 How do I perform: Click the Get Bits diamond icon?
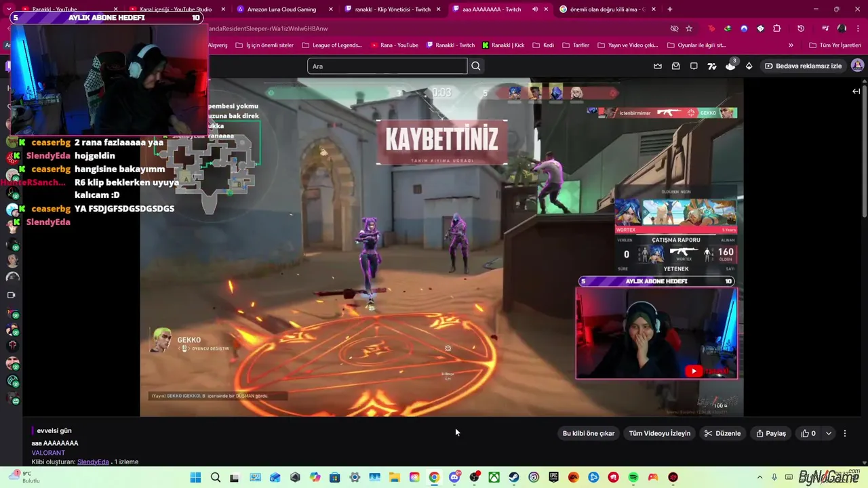[x=749, y=66]
